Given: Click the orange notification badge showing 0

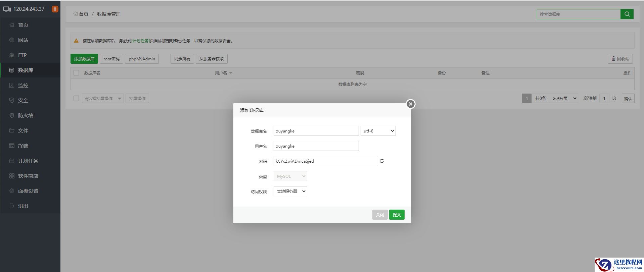Looking at the screenshot, I should [55, 9].
